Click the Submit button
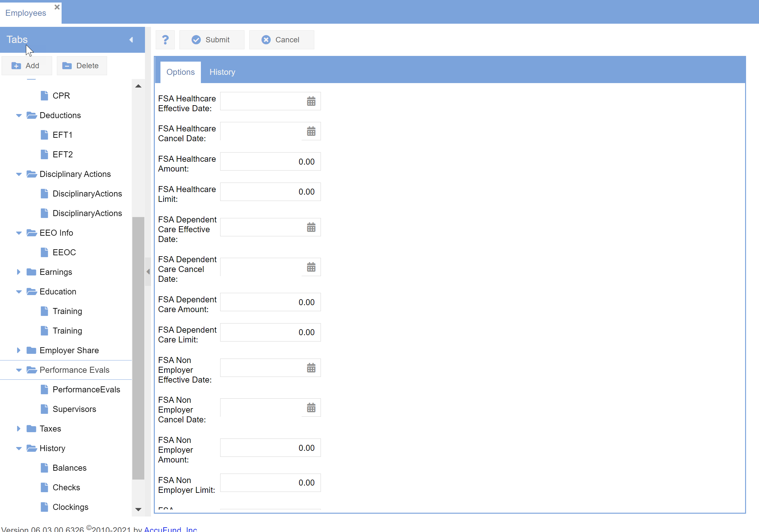Viewport: 759px width, 532px height. point(212,40)
